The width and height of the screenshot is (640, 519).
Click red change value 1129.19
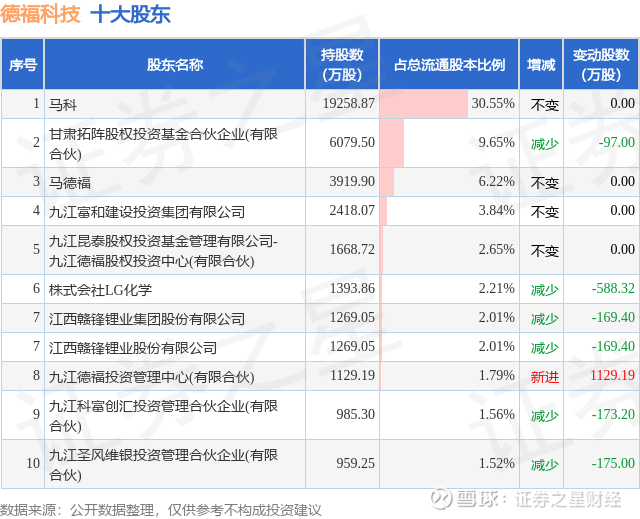click(612, 375)
